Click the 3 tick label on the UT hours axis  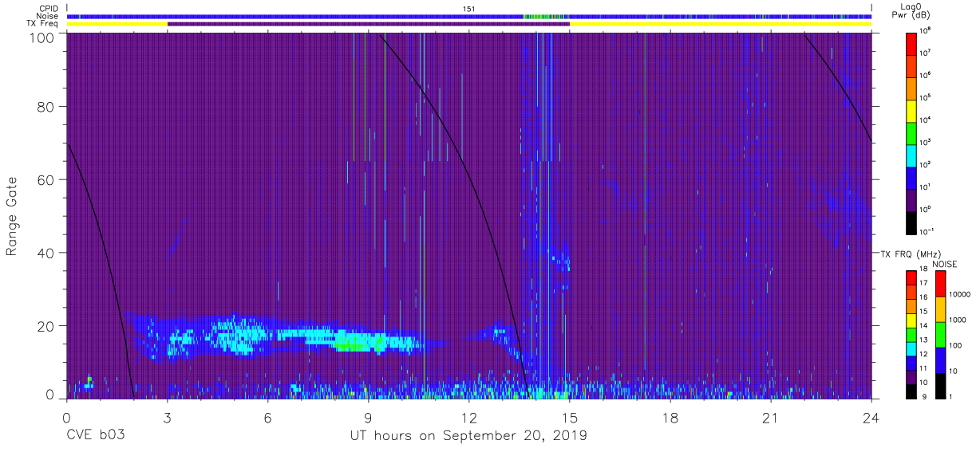tap(168, 417)
